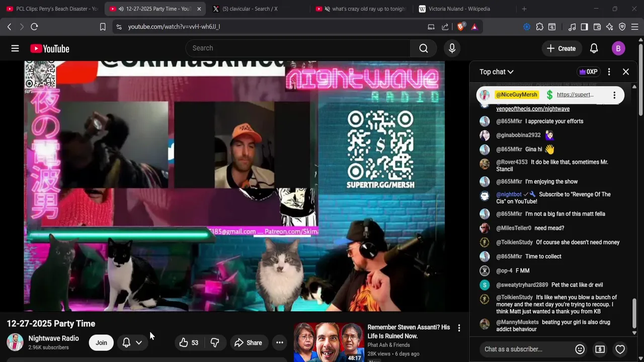
Task: Close the live chat panel
Action: click(626, 72)
